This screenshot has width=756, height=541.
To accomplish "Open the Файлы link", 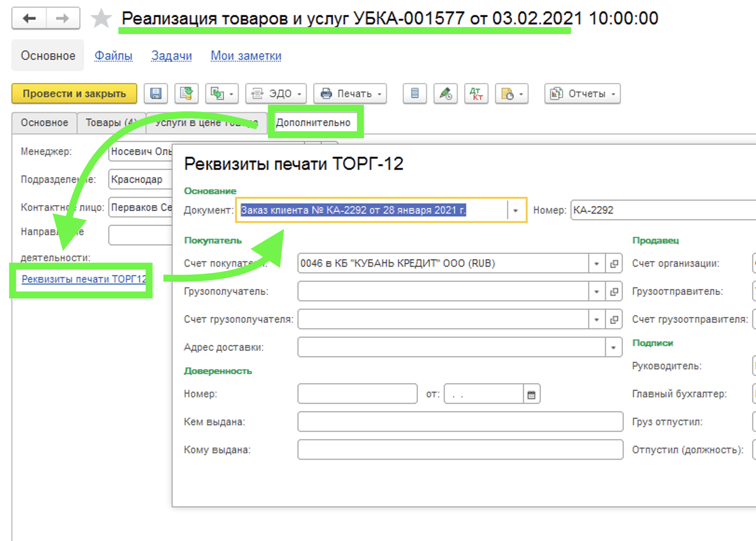I will 113,56.
